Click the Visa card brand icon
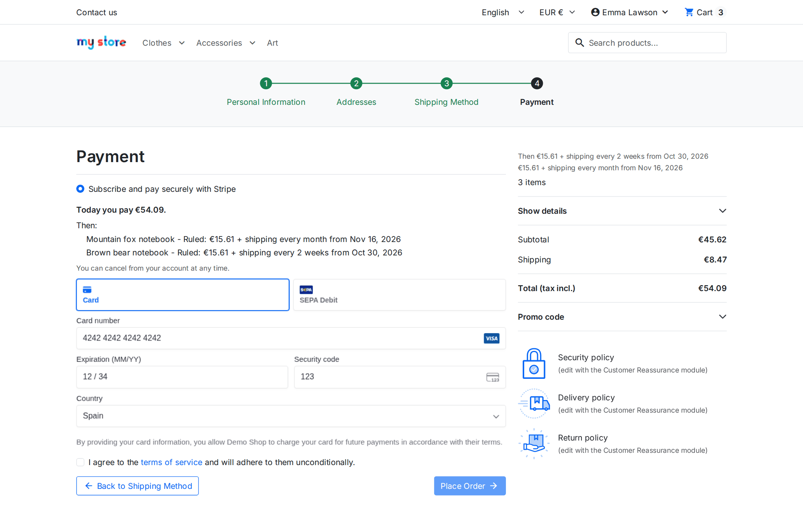Screen dimensions: 803x532 [491, 338]
